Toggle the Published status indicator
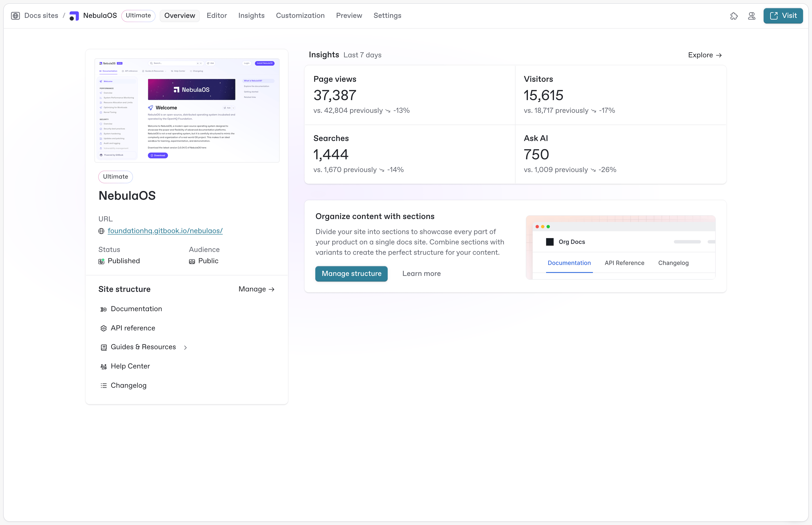 coord(102,262)
